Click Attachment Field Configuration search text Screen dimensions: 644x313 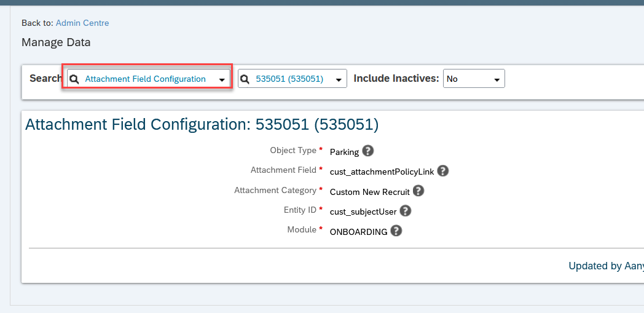tap(146, 79)
